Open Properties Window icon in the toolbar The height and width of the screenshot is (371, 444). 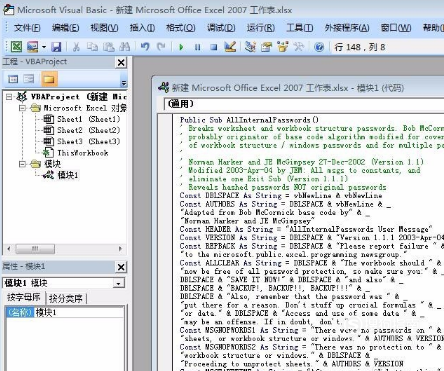pyautogui.click(x=266, y=47)
